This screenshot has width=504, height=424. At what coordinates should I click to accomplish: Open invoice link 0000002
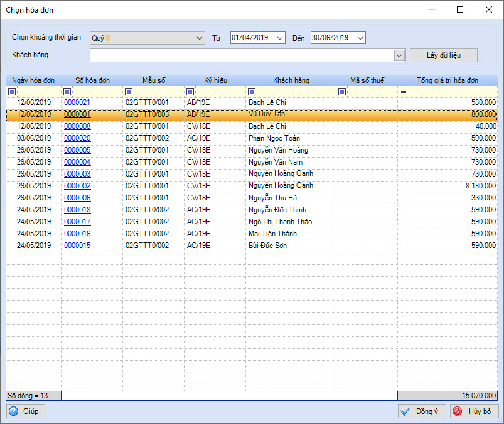coord(77,186)
